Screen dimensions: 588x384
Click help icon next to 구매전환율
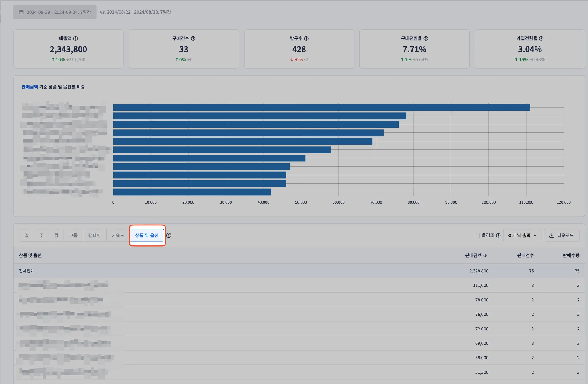[426, 38]
